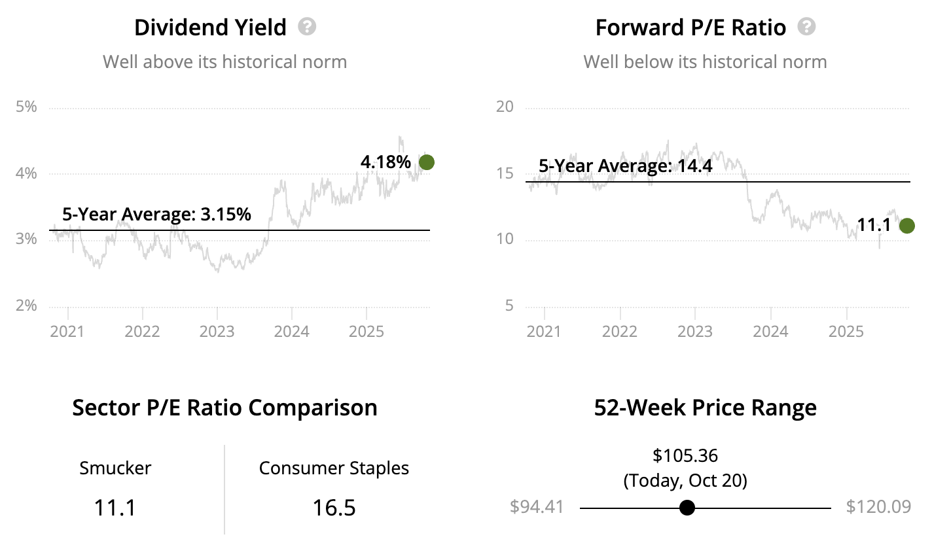Click 2023 on the Dividend Yield time axis
Viewport: 932px width, 560px height.
(x=217, y=331)
